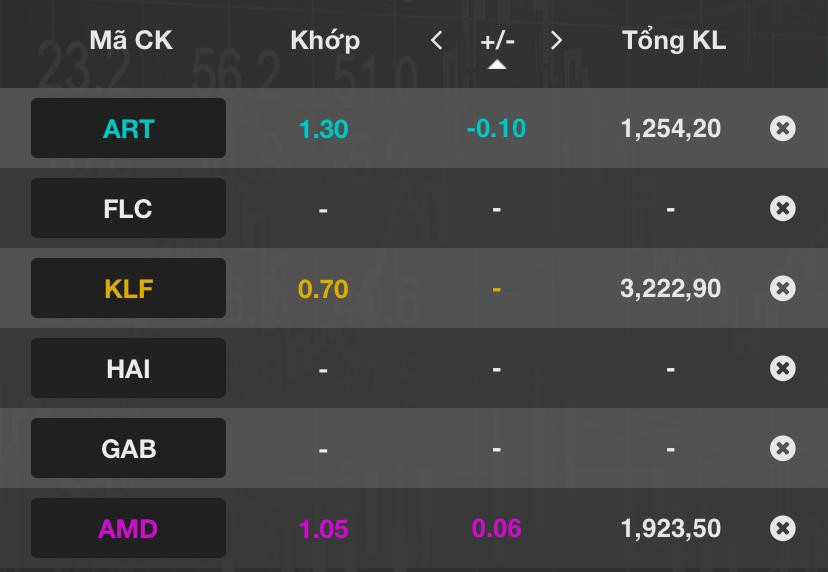Viewport: 828px width, 572px height.
Task: Select the HAI ticker button
Action: [128, 368]
